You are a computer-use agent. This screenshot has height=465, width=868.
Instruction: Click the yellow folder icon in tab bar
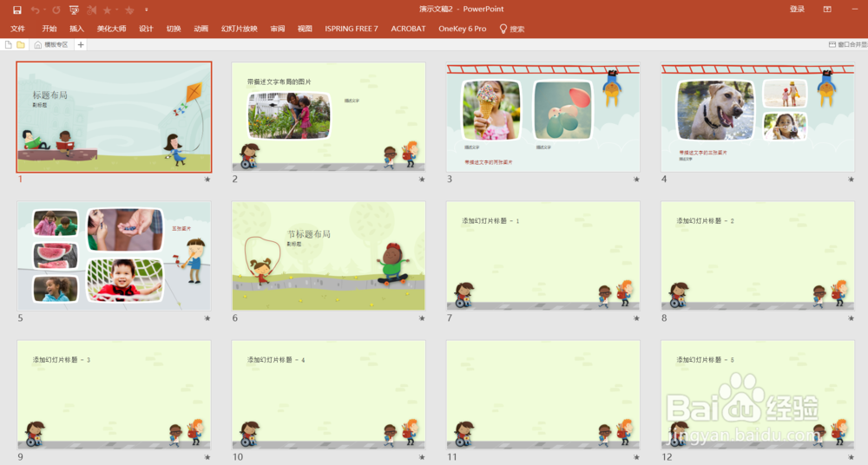click(21, 44)
